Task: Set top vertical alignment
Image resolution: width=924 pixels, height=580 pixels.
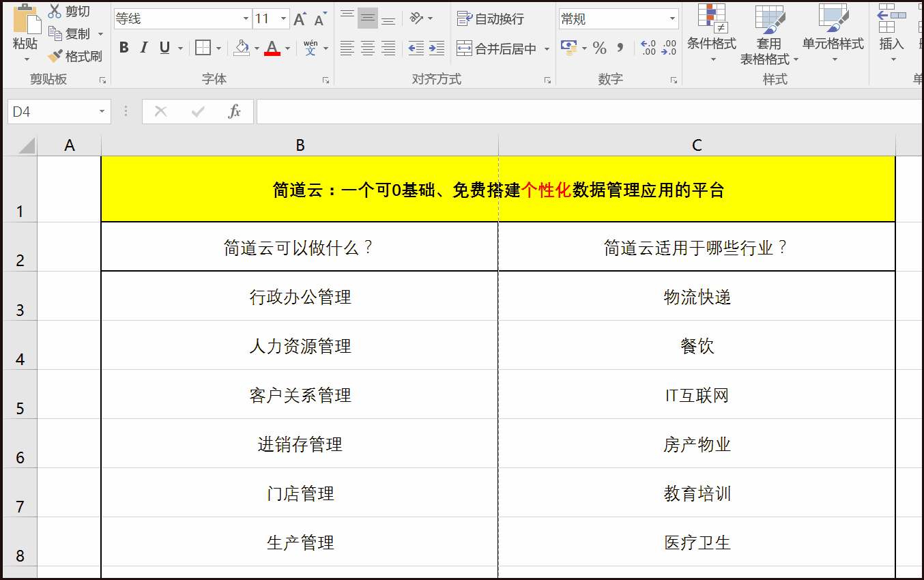Action: click(347, 18)
